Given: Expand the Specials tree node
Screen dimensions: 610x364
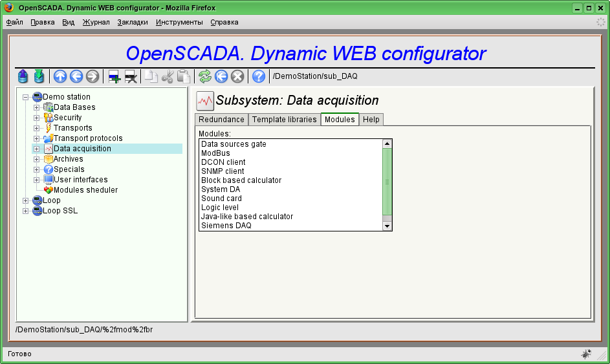Looking at the screenshot, I should 37,169.
